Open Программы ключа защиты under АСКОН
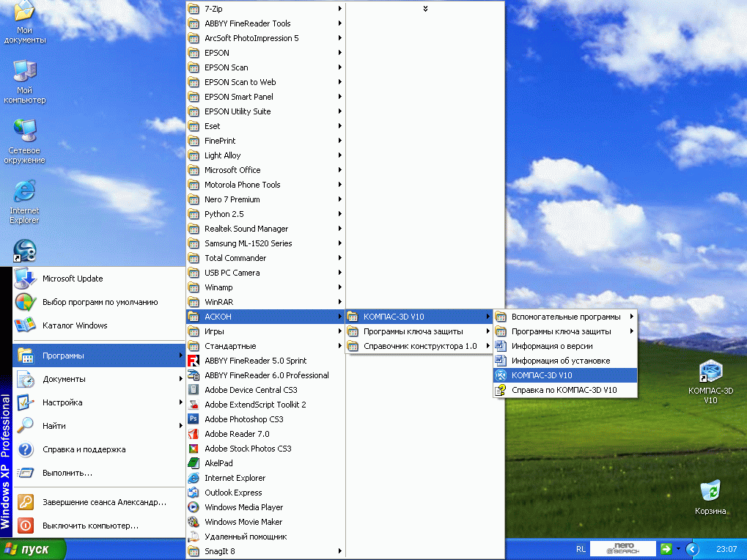The width and height of the screenshot is (747, 560). (x=419, y=331)
